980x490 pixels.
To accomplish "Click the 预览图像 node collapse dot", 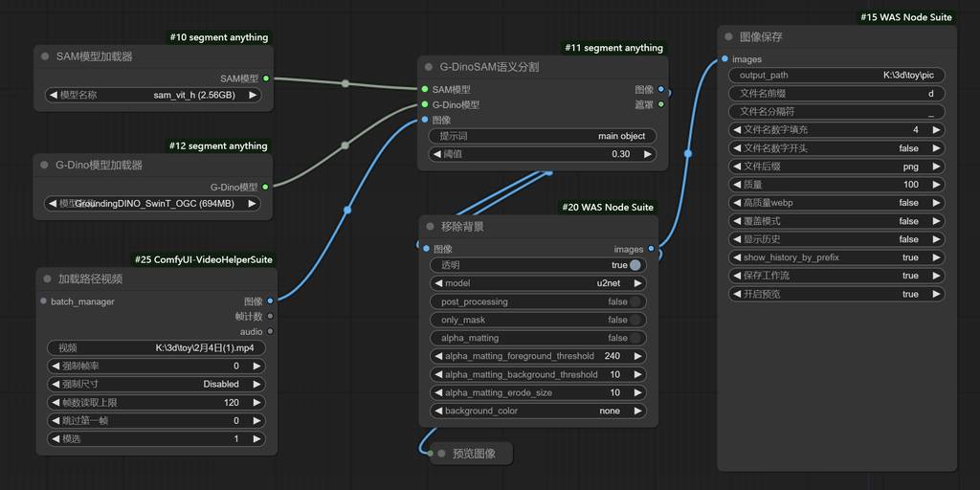I will point(441,454).
